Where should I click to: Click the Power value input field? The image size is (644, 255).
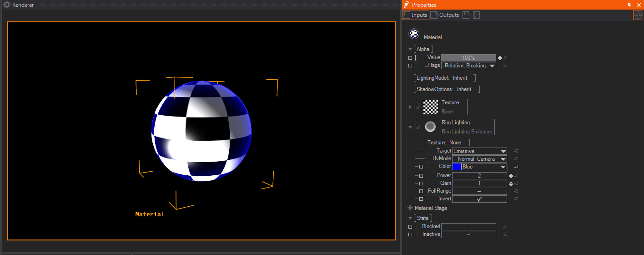coord(479,176)
